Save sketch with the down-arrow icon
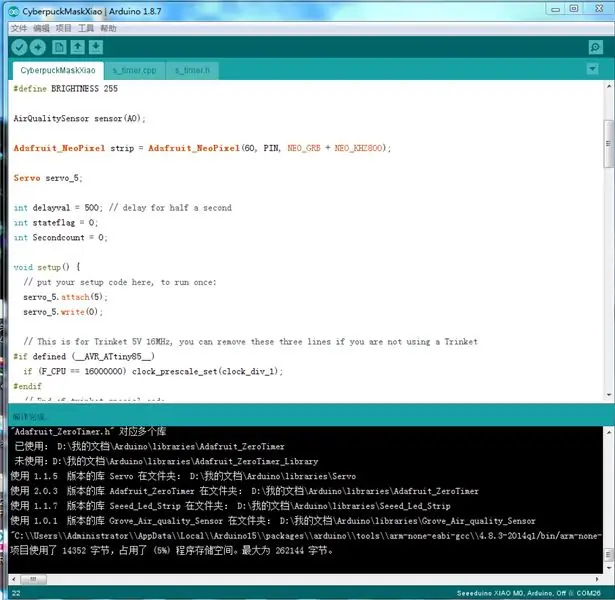 96,47
